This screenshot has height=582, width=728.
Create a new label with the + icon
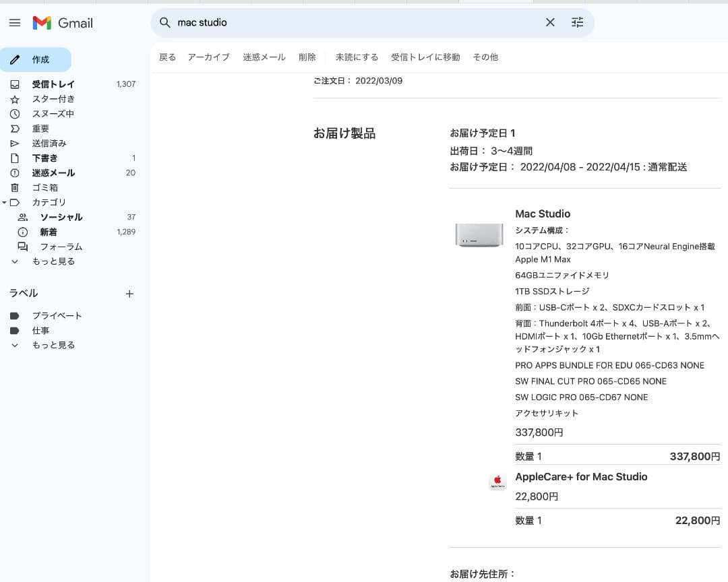click(129, 294)
